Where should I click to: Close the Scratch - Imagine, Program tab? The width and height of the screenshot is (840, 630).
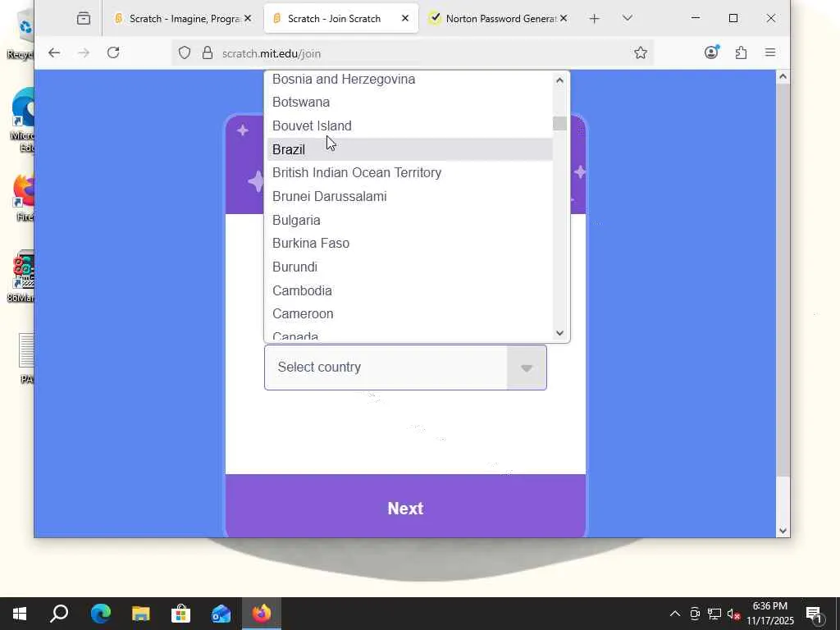point(248,18)
